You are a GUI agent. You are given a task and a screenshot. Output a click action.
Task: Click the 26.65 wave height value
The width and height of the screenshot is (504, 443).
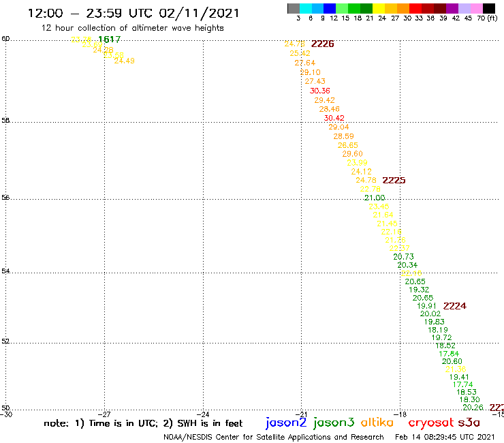(x=348, y=145)
